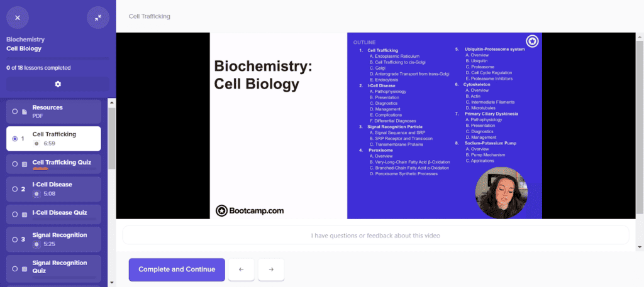This screenshot has width=644, height=287.
Task: Open the Resources PDF lesson
Action: [54, 112]
